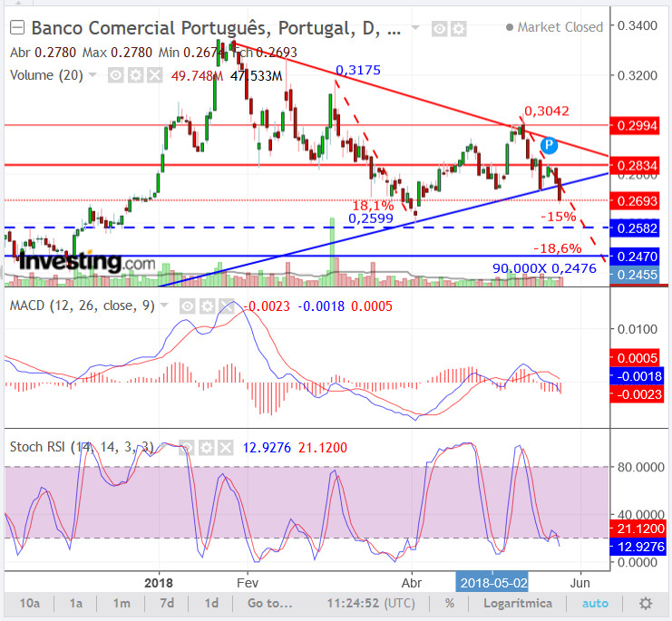Click the 0.2582 blue price label

(x=635, y=228)
